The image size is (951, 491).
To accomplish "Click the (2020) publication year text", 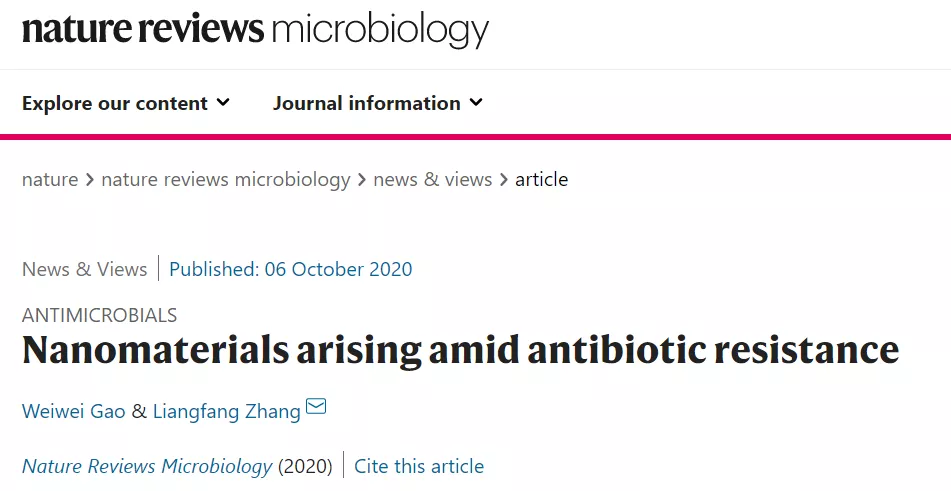I will [305, 466].
